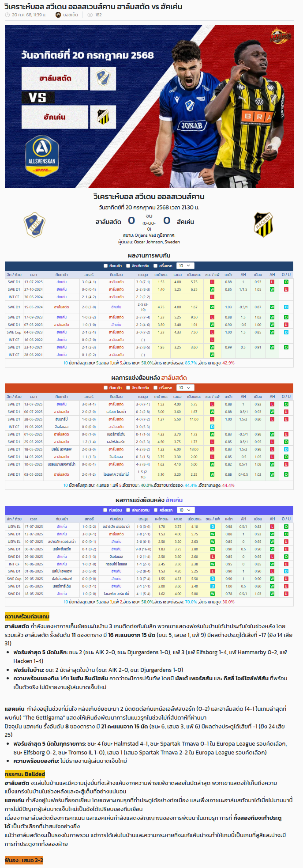Click red L result badge in head-to-head 30-06-2024 row
The image size is (303, 868).
pyautogui.click(x=212, y=297)
